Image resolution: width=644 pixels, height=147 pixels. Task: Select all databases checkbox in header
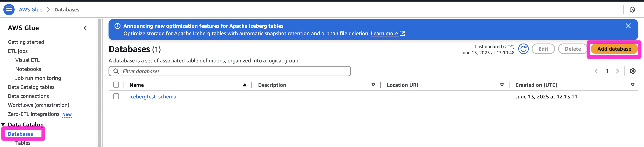116,85
